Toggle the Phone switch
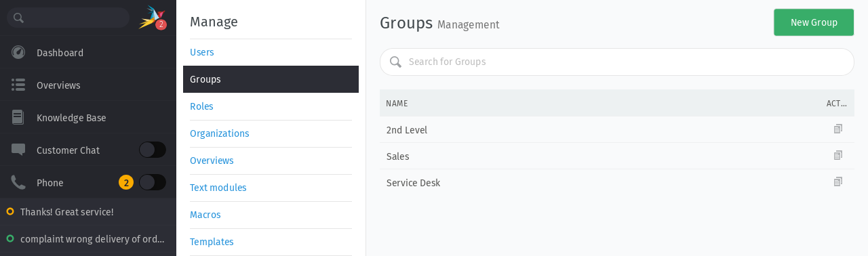 (x=153, y=182)
